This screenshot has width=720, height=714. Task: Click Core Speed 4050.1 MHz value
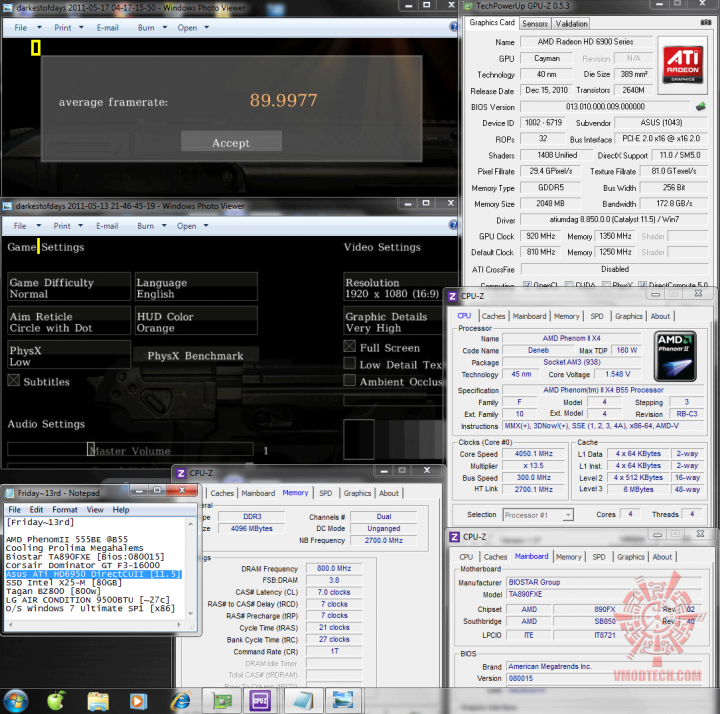(534, 454)
